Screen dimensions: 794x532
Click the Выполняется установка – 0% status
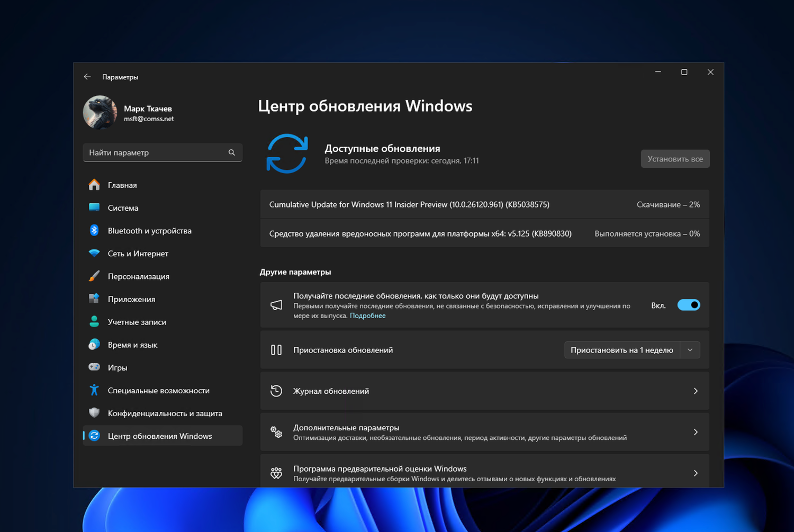647,233
